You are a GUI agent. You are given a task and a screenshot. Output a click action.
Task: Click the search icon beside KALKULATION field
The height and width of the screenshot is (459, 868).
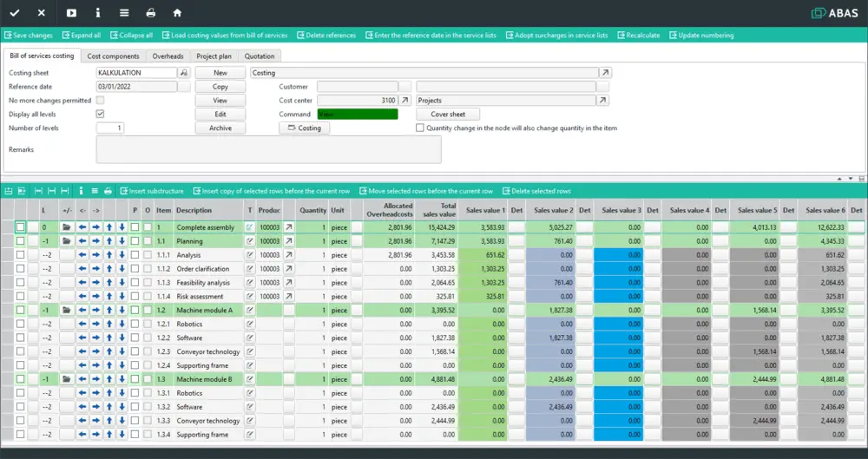point(184,73)
